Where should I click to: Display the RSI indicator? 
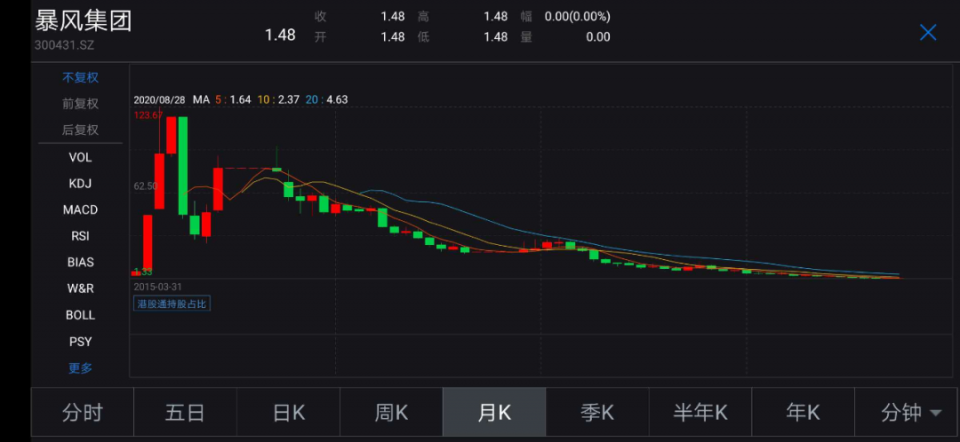(80, 236)
